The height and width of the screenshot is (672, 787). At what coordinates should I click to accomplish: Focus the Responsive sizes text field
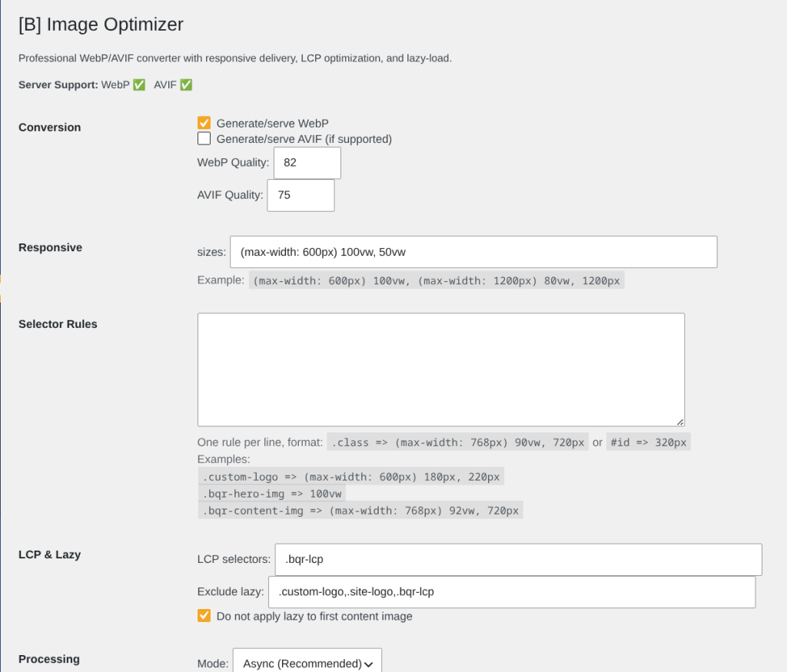[x=473, y=252]
